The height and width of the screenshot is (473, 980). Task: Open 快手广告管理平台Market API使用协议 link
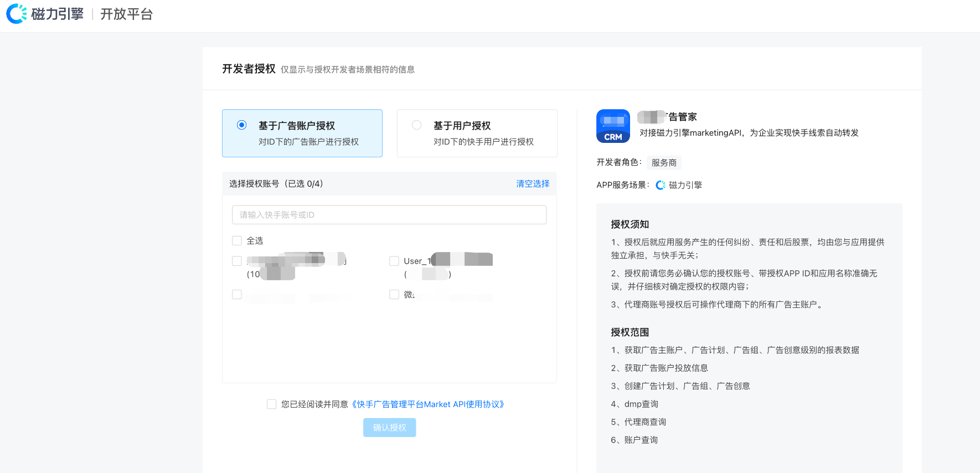pos(428,404)
